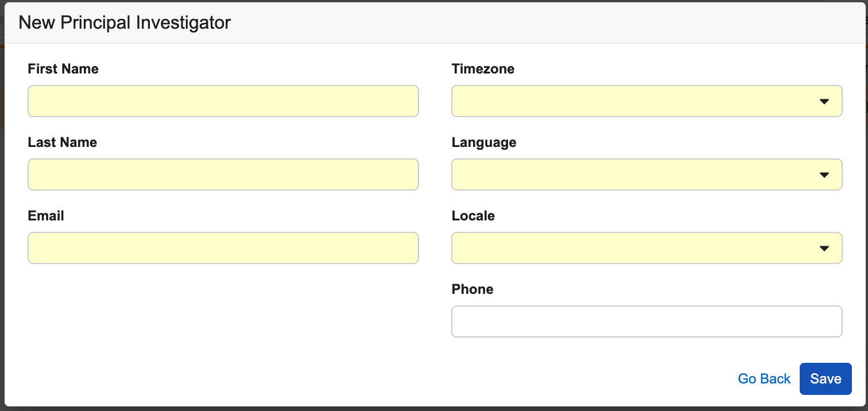
Task: Click the "Locale" field label
Action: 473,216
